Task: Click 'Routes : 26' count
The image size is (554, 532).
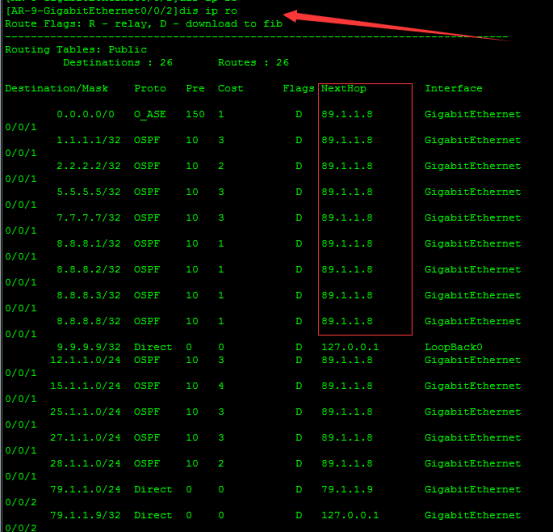Action: click(253, 63)
